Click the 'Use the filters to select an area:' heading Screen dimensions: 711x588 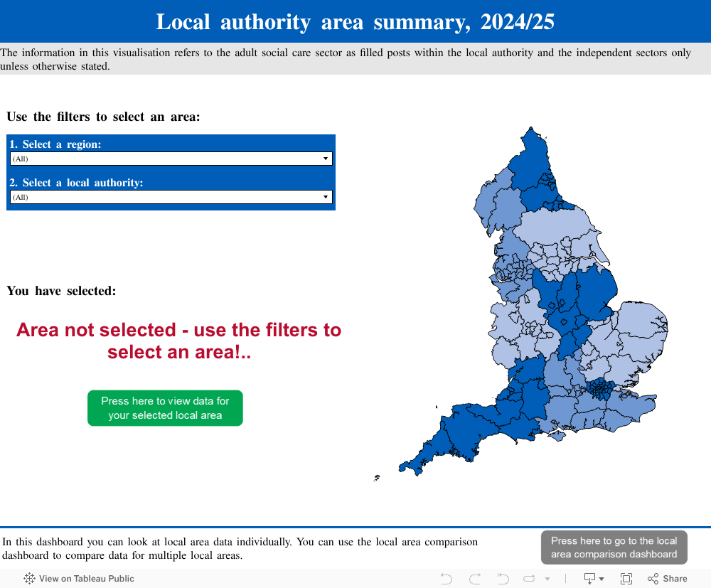tap(103, 117)
